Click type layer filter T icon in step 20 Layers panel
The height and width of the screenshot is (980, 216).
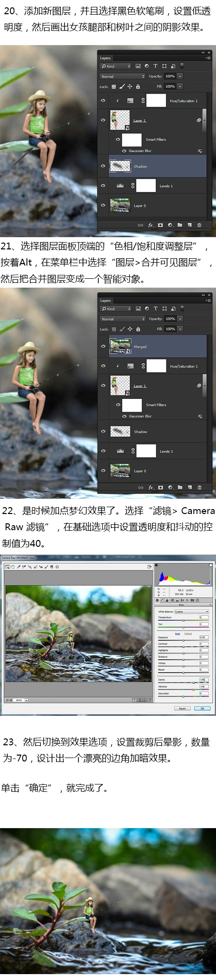coord(155,66)
